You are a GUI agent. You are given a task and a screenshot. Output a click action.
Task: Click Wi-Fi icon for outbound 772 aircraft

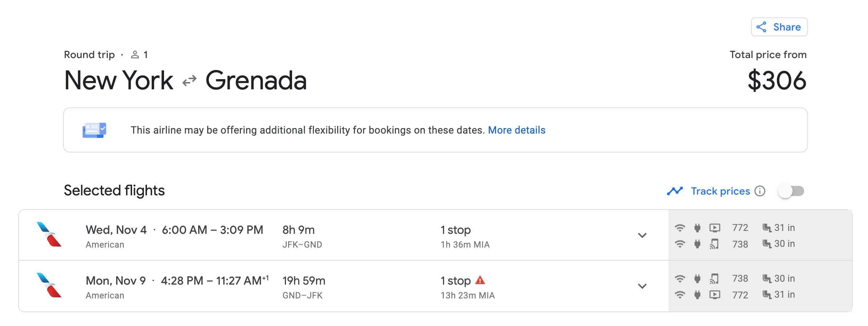(680, 228)
